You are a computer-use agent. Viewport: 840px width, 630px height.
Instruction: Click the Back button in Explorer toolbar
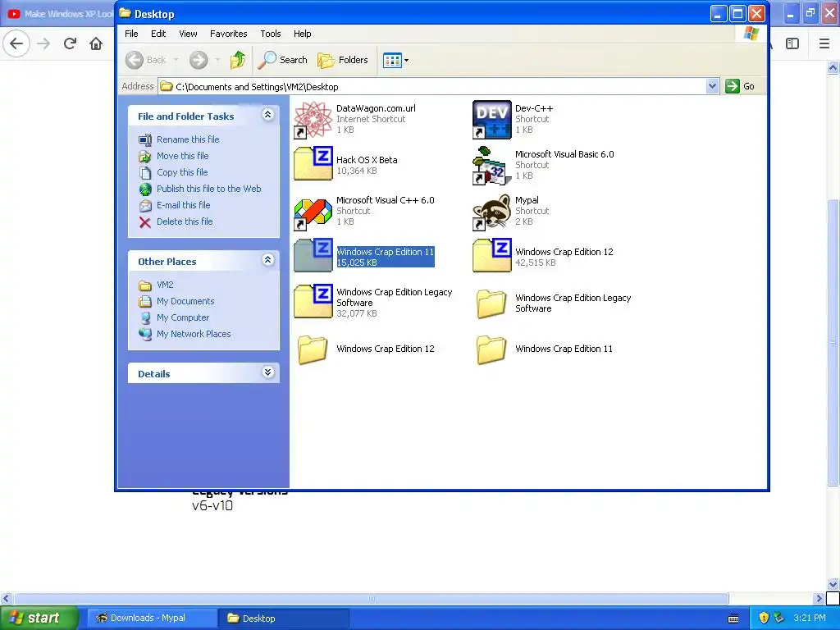tap(146, 60)
